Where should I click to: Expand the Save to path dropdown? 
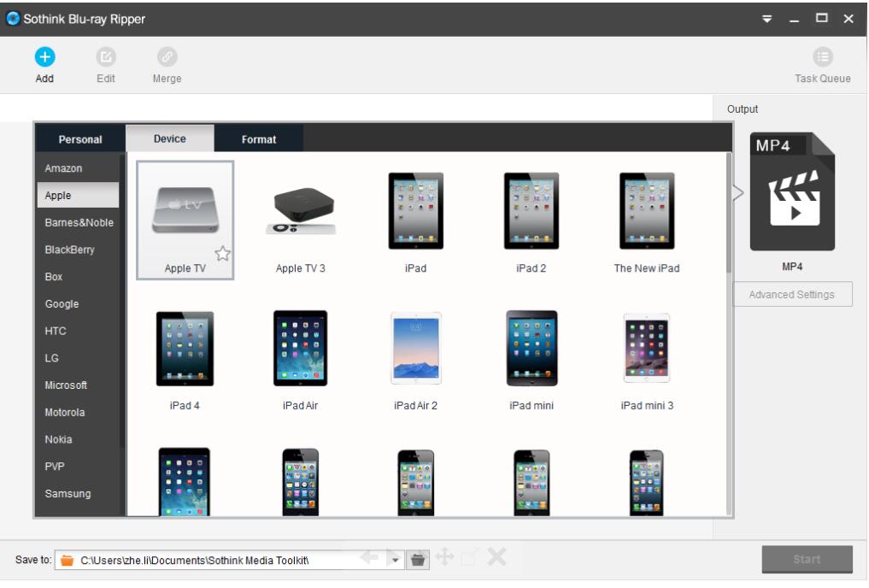395,561
